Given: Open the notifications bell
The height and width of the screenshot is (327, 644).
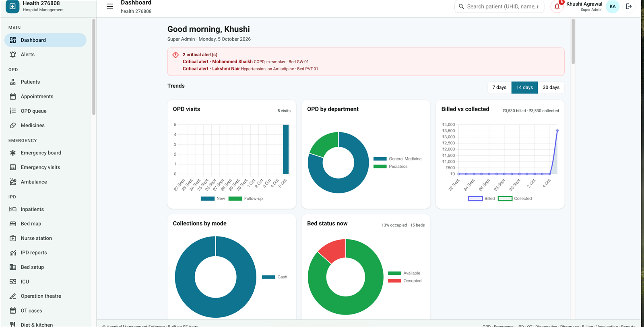Looking at the screenshot, I should [557, 6].
